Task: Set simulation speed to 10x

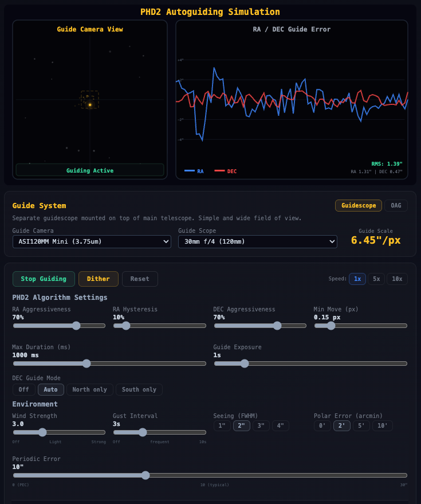Action: pyautogui.click(x=397, y=279)
